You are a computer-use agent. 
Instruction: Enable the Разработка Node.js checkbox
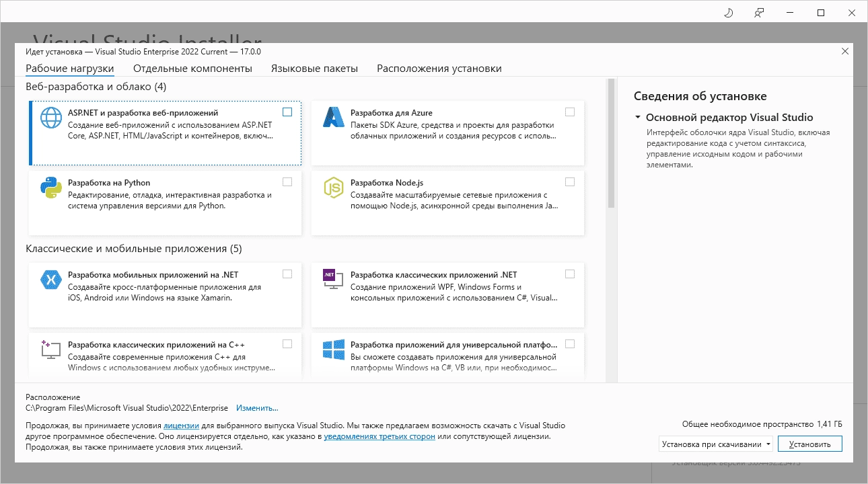570,182
